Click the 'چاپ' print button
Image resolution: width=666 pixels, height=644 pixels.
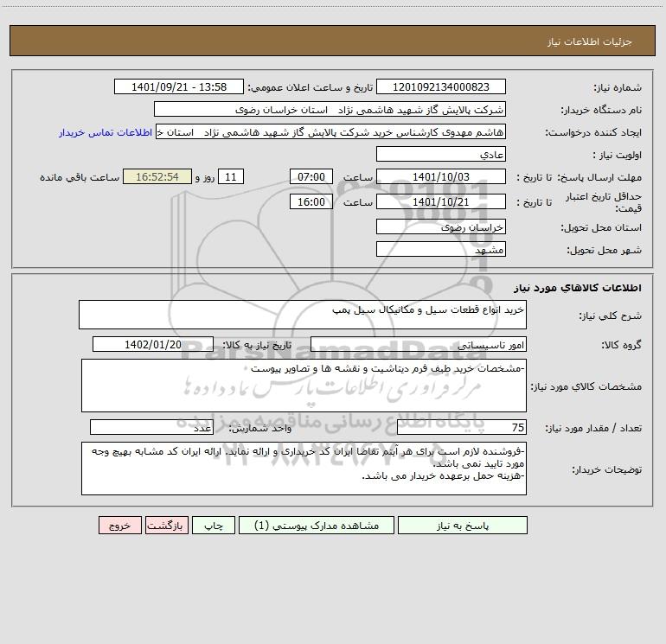click(214, 526)
